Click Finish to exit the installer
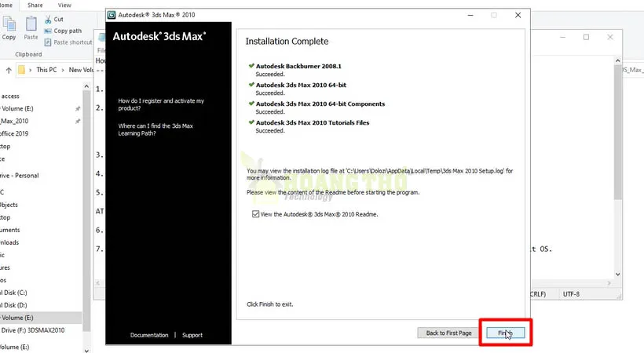Image resolution: width=644 pixels, height=353 pixels. [x=506, y=333]
